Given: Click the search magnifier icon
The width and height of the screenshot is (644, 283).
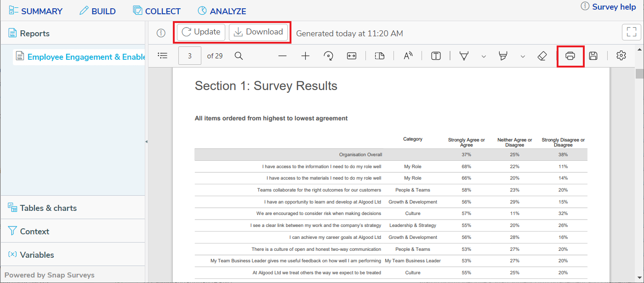Looking at the screenshot, I should (239, 55).
